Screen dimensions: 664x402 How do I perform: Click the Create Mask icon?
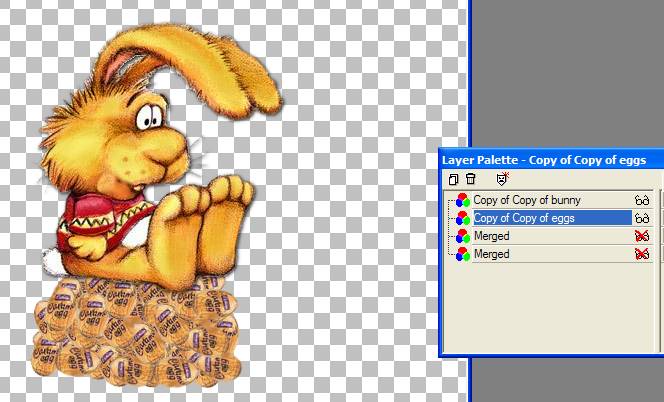click(502, 179)
